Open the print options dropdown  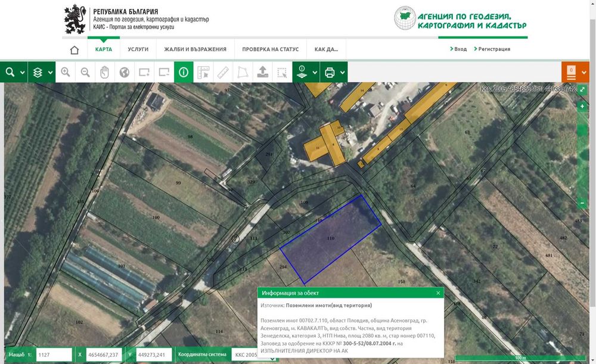pyautogui.click(x=342, y=73)
